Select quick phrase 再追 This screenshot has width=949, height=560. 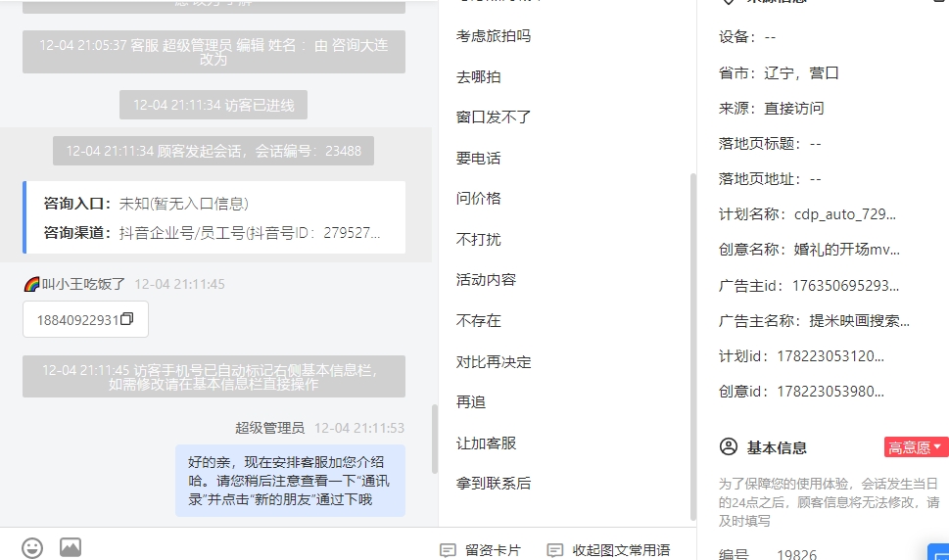pyautogui.click(x=471, y=402)
